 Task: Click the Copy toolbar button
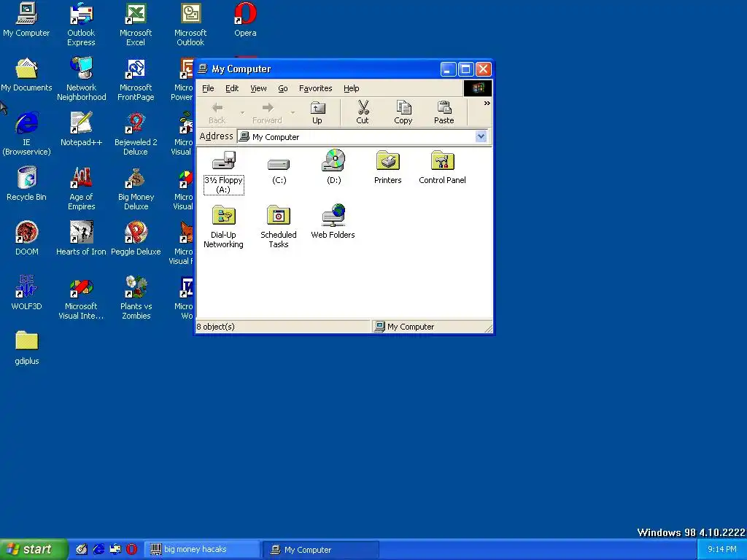(x=403, y=113)
